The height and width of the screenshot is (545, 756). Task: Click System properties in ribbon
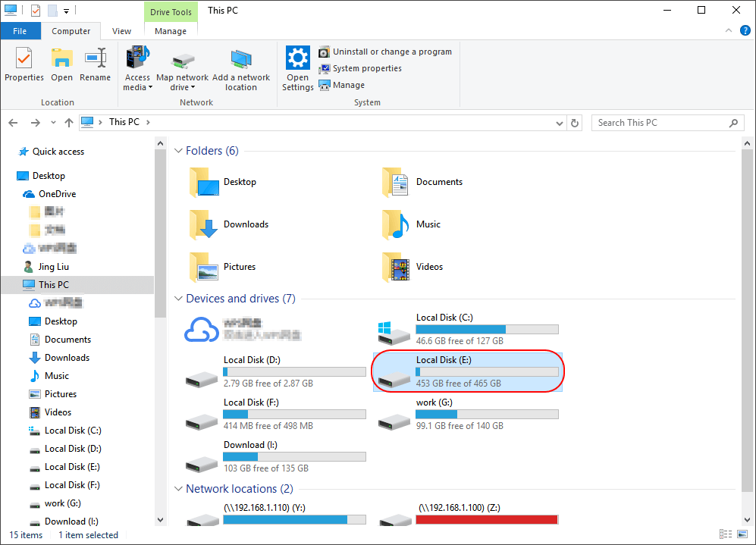point(366,68)
